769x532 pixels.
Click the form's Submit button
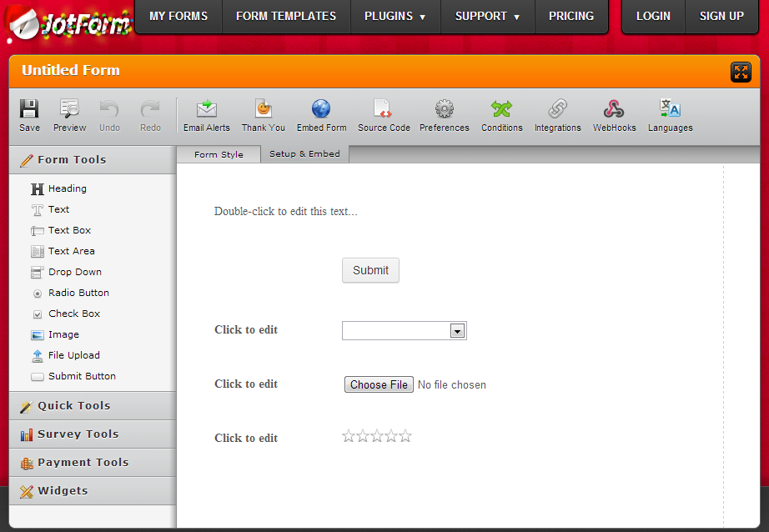pyautogui.click(x=370, y=270)
